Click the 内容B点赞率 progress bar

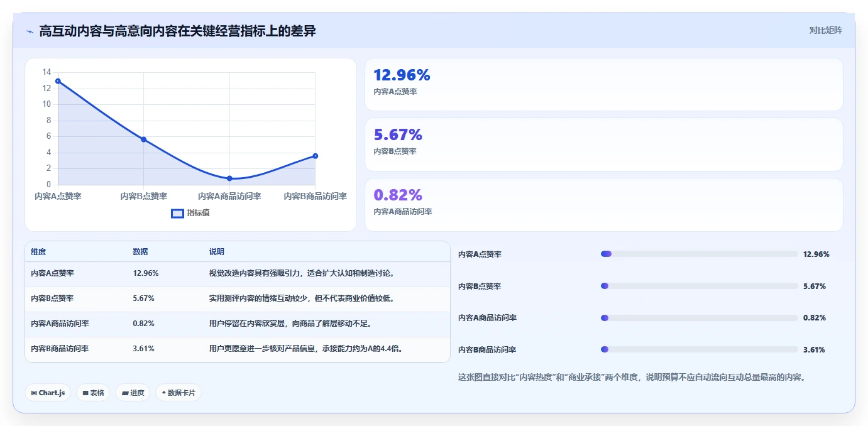click(x=699, y=286)
